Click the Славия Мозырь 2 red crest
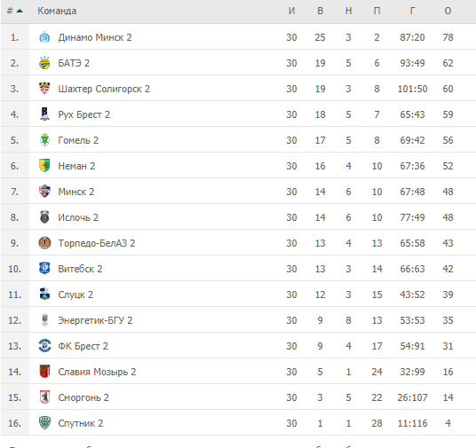 click(x=44, y=372)
